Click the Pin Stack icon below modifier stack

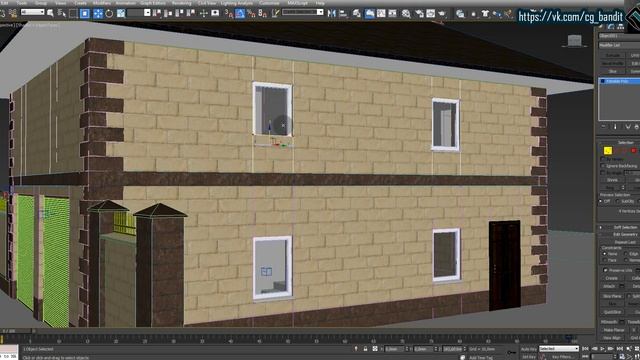604,127
